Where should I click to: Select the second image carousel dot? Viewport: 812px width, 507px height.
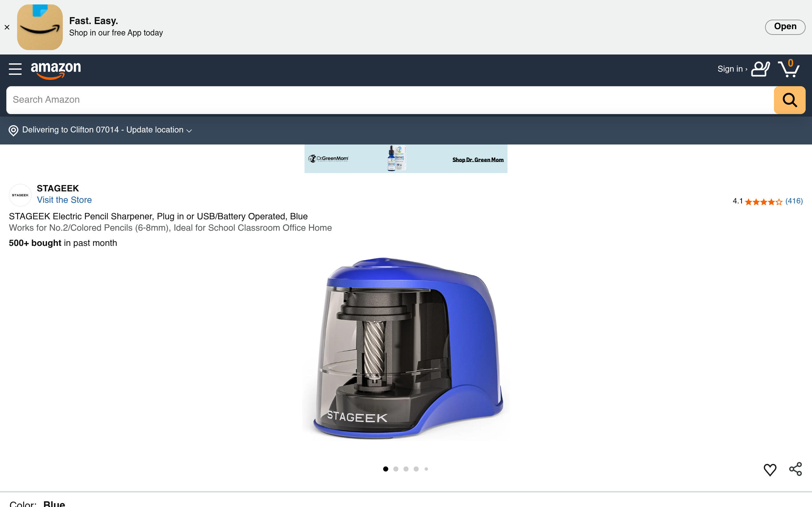[x=396, y=469]
